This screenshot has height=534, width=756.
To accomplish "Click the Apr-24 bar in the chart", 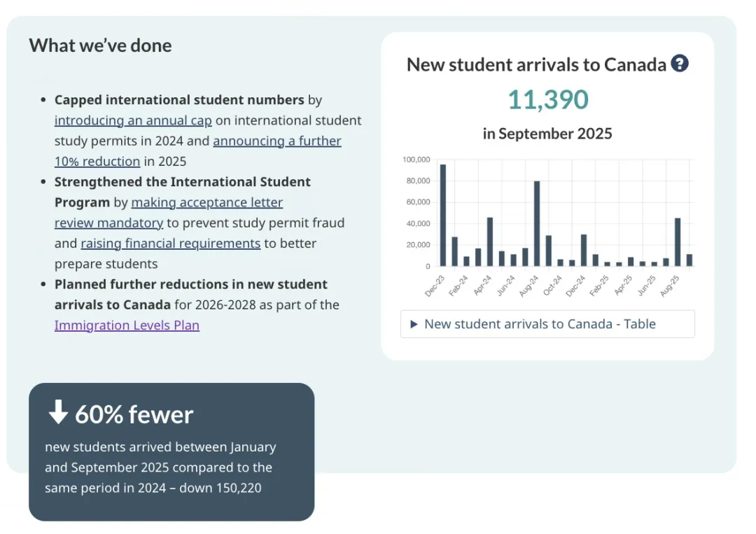I will click(490, 242).
